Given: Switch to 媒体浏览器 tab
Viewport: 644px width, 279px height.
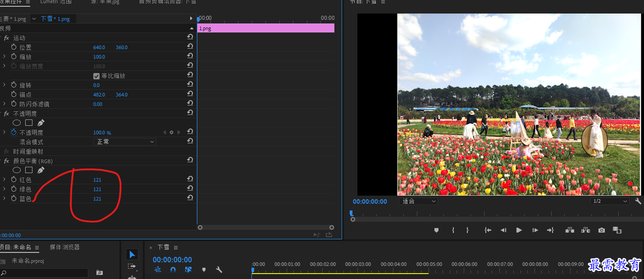Looking at the screenshot, I should pyautogui.click(x=64, y=247).
